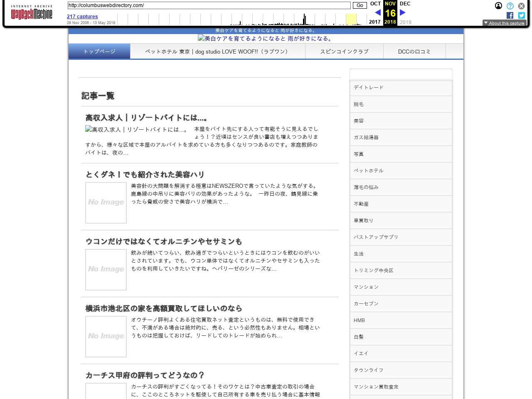Open the スピンコインクラブ menu tab
The image size is (532, 399).
pyautogui.click(x=344, y=52)
